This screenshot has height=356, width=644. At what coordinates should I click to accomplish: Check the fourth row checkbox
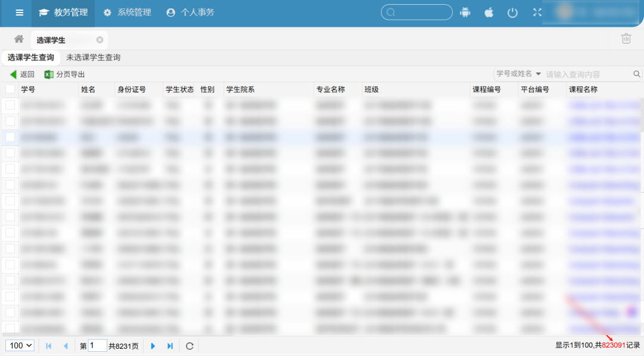pos(10,153)
